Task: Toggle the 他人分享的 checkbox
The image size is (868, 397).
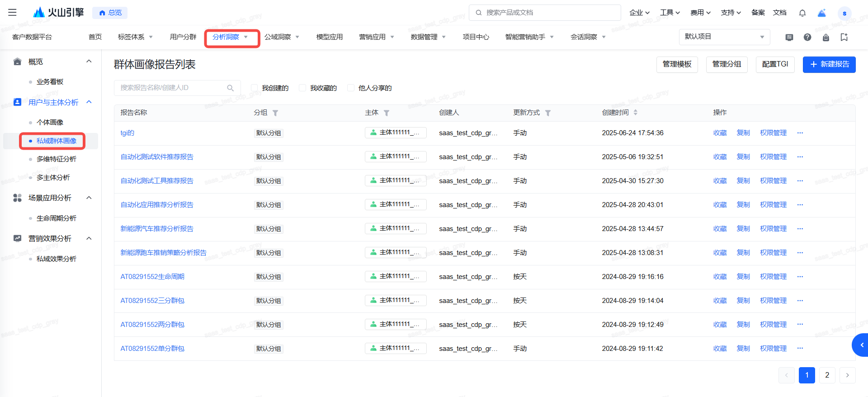Action: point(350,88)
